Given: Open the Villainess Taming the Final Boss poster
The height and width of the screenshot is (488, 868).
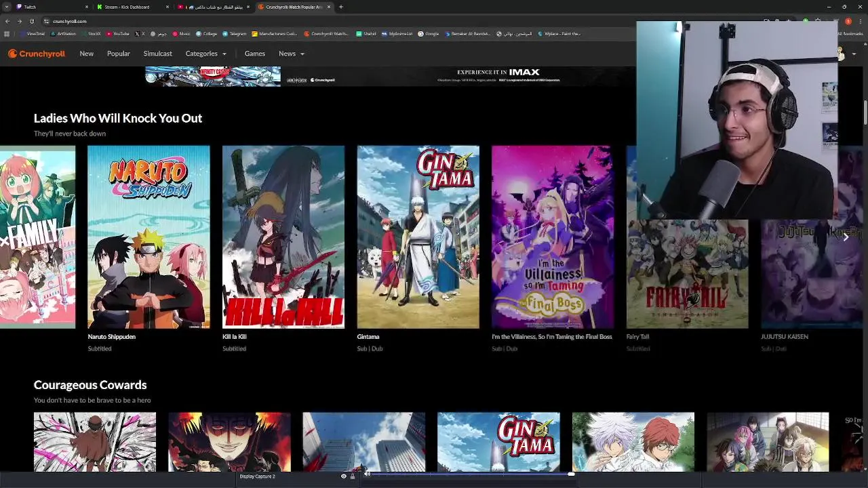Looking at the screenshot, I should click(x=553, y=237).
